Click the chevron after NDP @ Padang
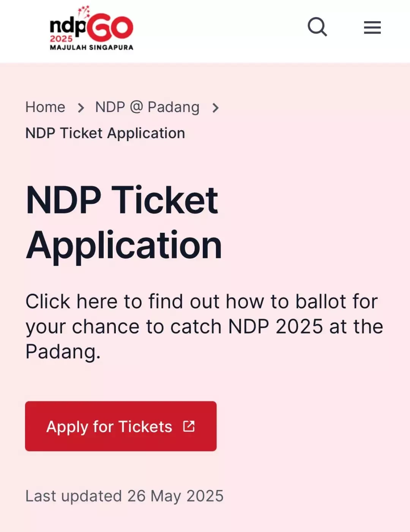The height and width of the screenshot is (532, 410). point(215,108)
